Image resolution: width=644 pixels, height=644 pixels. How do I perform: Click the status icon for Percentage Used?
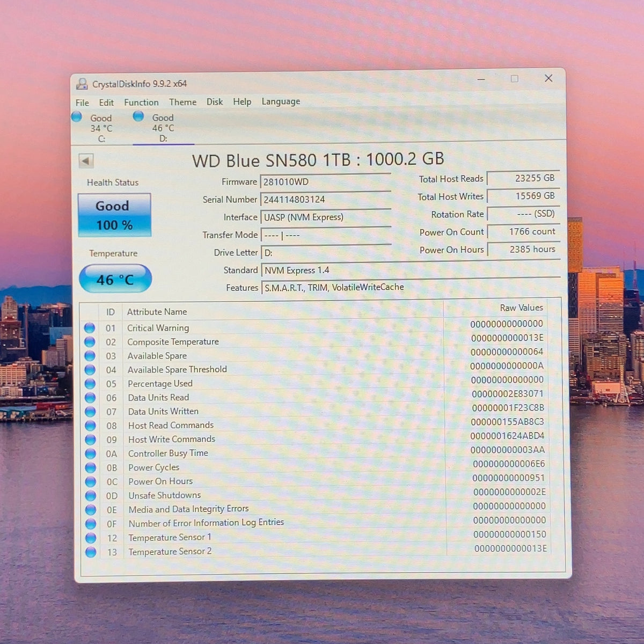pyautogui.click(x=90, y=384)
